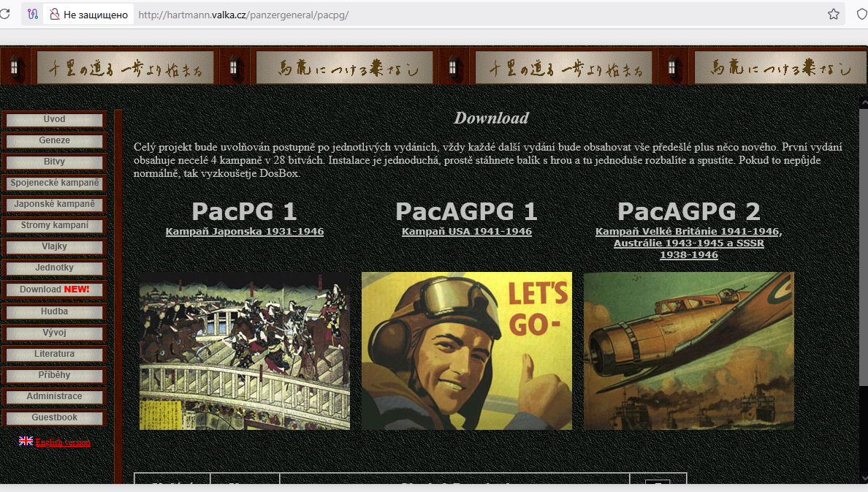
Task: Click the samurai battle painting thumbnail
Action: click(245, 351)
